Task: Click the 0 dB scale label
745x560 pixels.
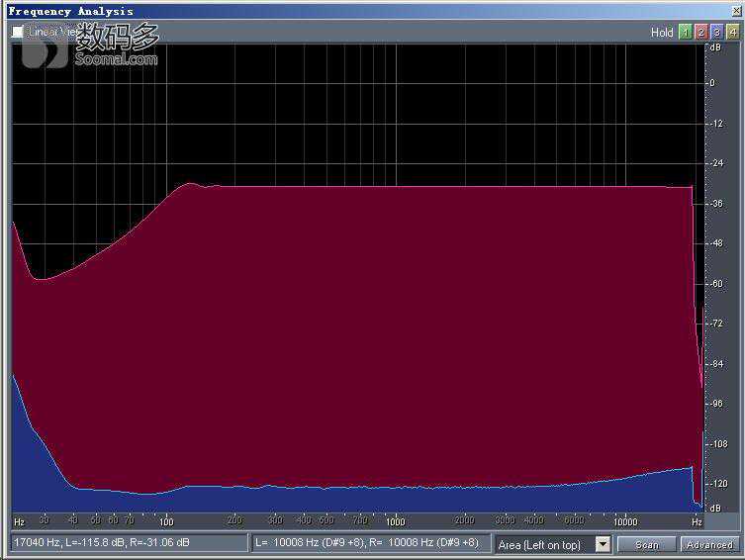Action: [711, 83]
